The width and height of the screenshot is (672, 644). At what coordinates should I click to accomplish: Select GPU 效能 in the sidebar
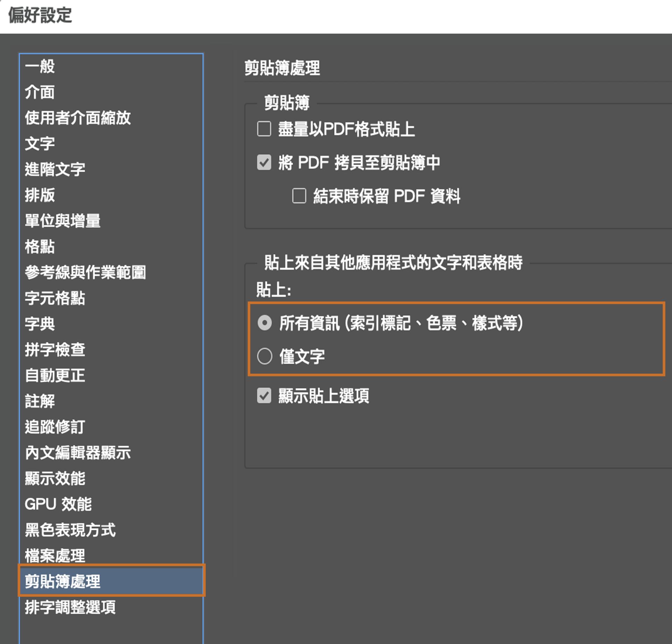(58, 504)
